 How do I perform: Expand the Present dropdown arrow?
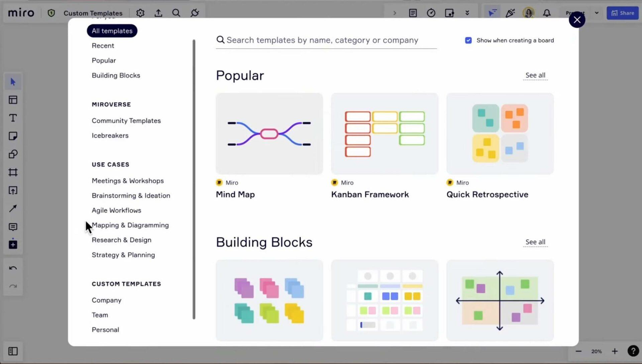coord(597,13)
